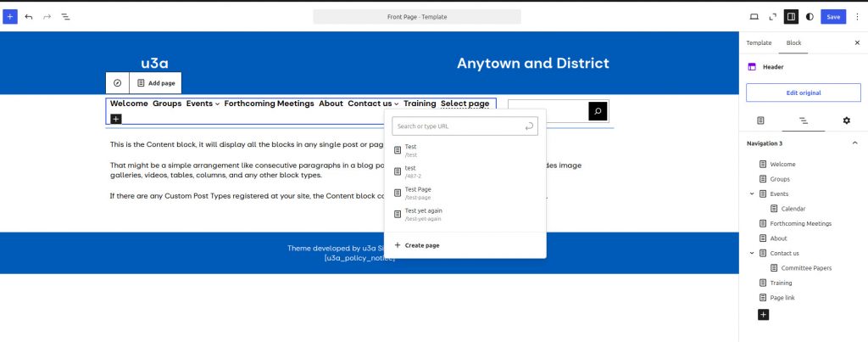This screenshot has width=868, height=342.
Task: Add block with plus under navigation menu
Action: coord(115,119)
